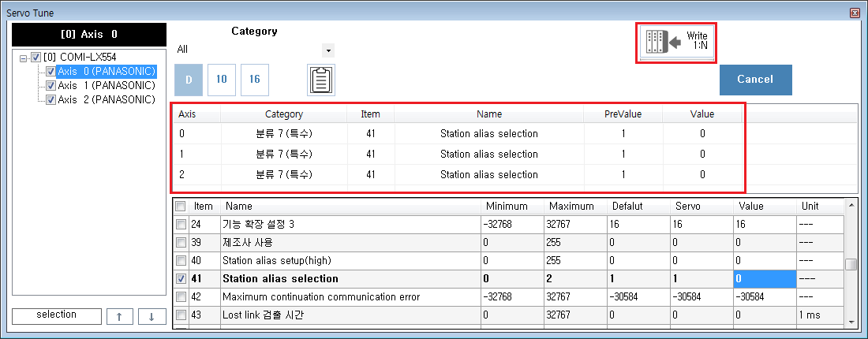Enable checkbox for item 42 row
Image resolution: width=868 pixels, height=339 pixels.
coord(181,297)
